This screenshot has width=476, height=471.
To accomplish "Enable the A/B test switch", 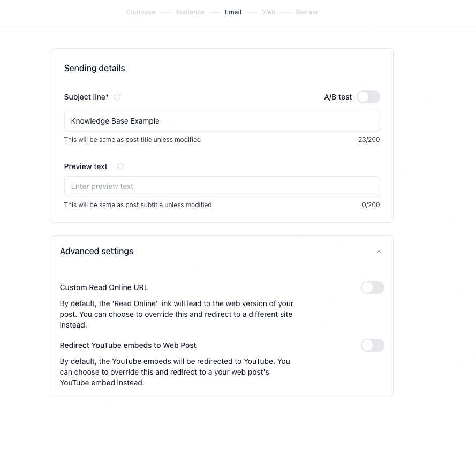I will pos(368,97).
